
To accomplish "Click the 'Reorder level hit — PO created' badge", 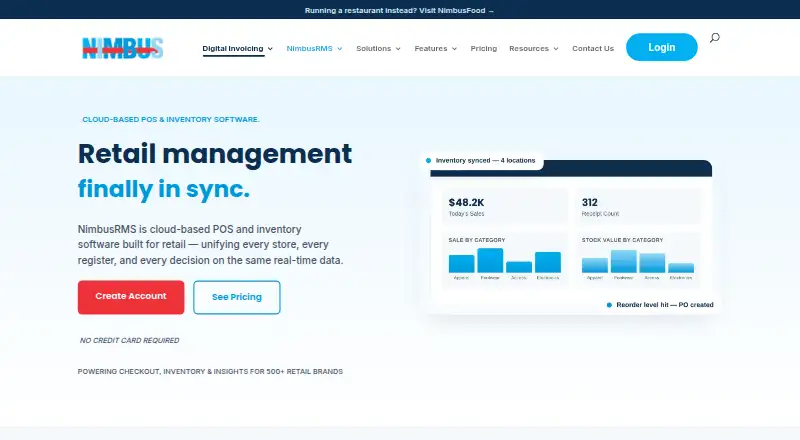I will click(x=660, y=305).
